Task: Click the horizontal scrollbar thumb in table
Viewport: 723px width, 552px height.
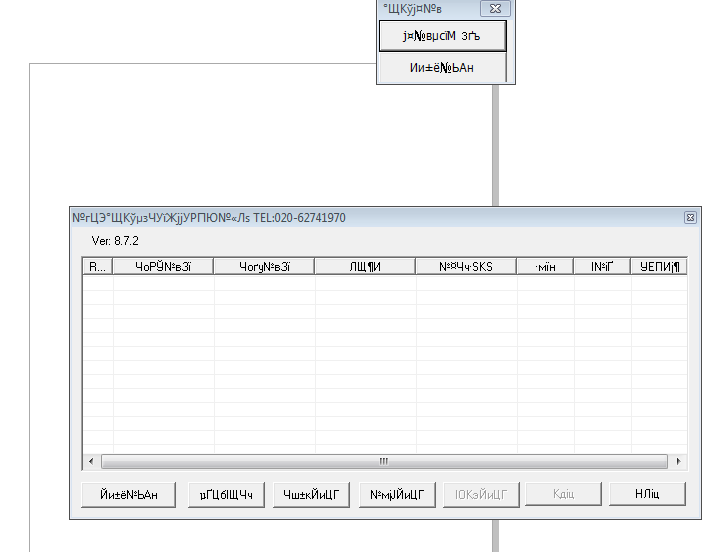Action: click(x=383, y=461)
